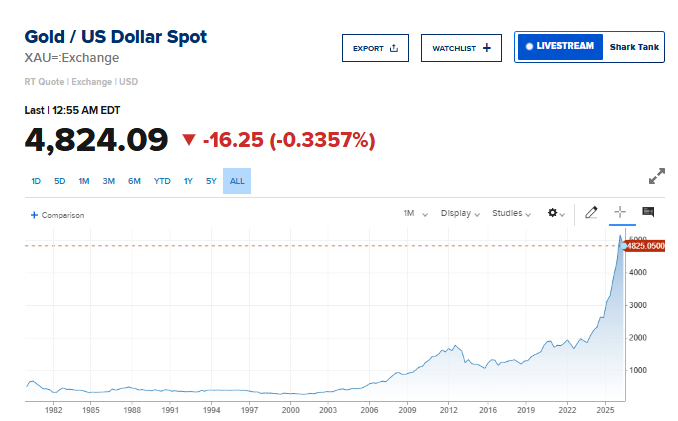678x421 pixels.
Task: Select the drawing pencil tool
Action: (591, 212)
